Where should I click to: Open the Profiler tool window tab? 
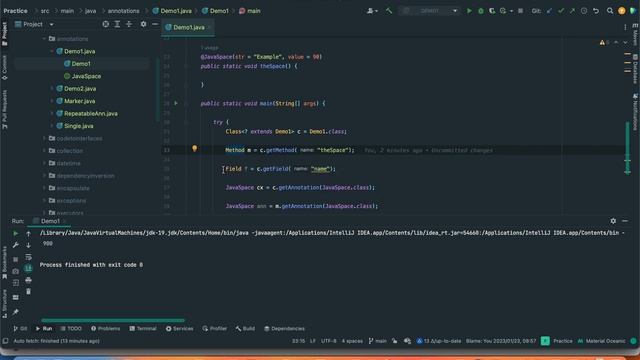click(215, 329)
